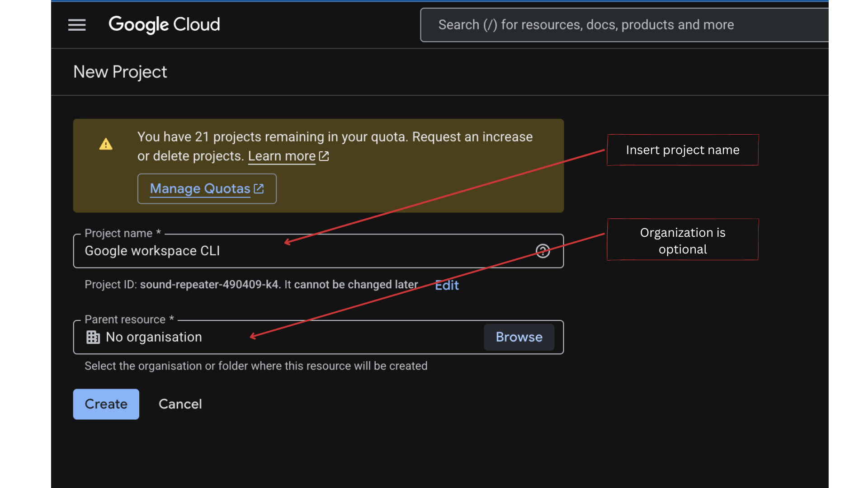The width and height of the screenshot is (868, 488).
Task: Click the external link icon inside Manage Quotas
Action: (259, 188)
